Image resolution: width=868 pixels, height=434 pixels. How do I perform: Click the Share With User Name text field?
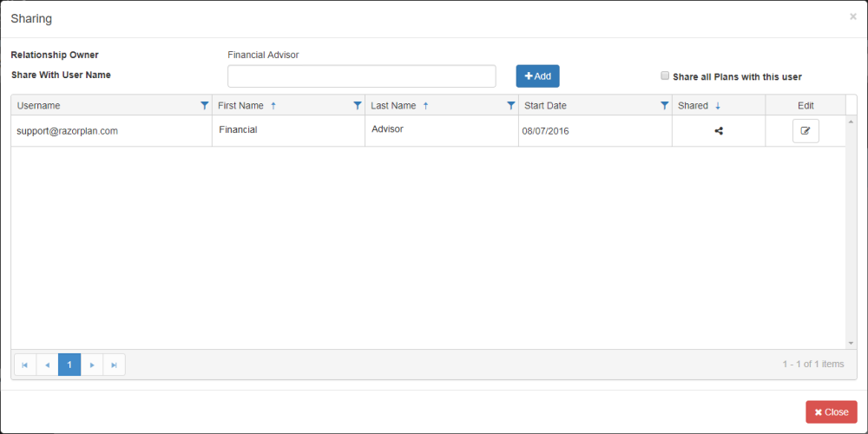coord(361,76)
